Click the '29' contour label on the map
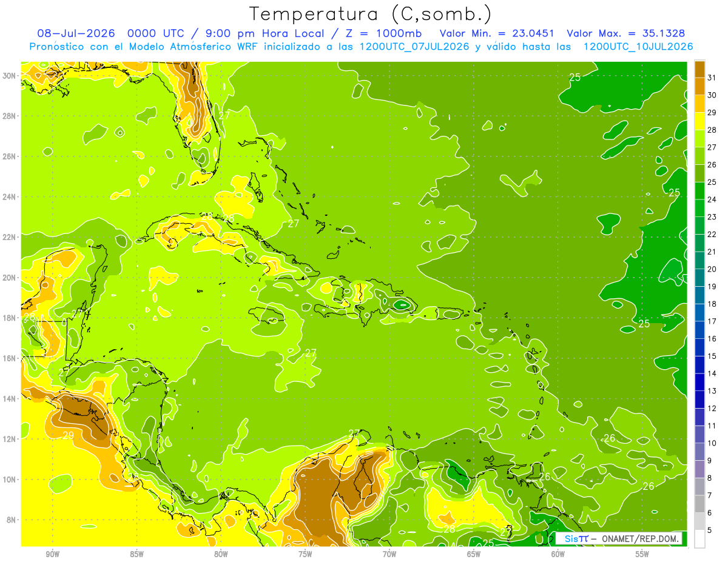728x562 pixels. pyautogui.click(x=68, y=435)
